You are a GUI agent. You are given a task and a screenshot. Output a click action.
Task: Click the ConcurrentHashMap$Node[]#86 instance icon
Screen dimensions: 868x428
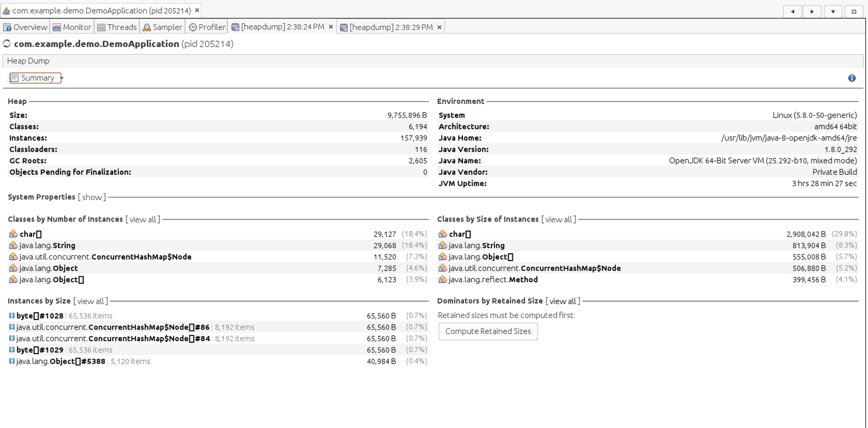coord(12,327)
